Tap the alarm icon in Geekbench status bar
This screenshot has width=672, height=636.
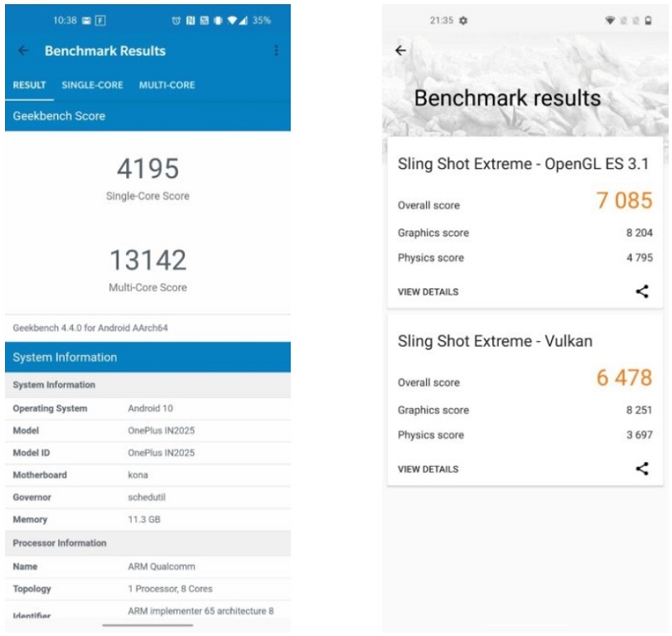[176, 20]
